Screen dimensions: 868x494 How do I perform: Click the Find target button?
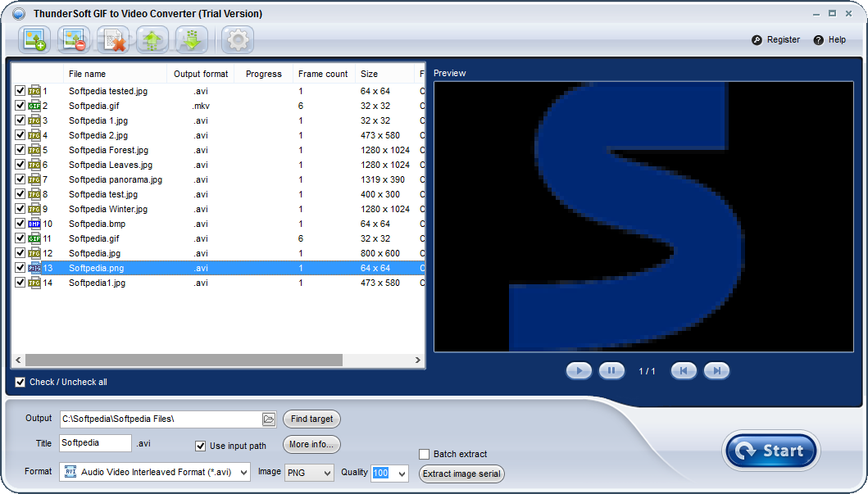tap(311, 419)
